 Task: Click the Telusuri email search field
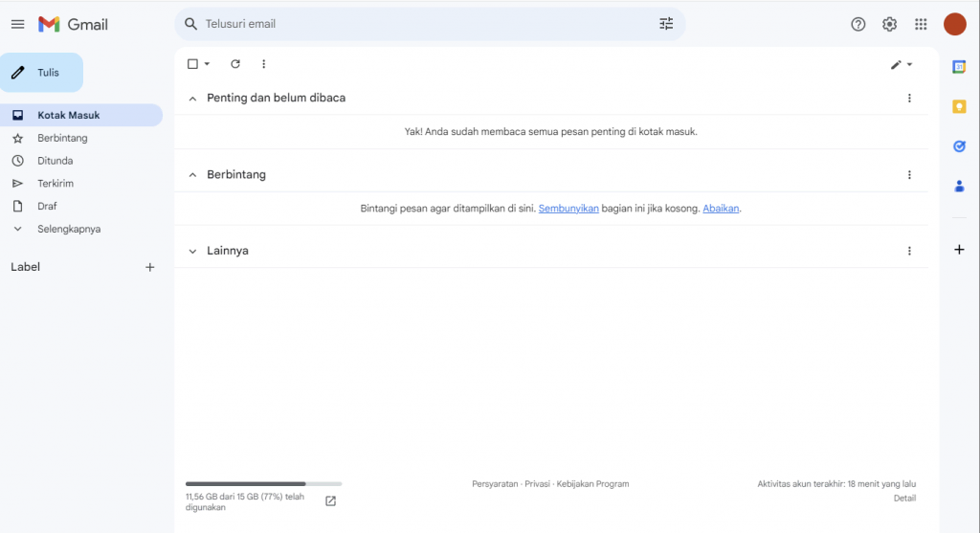click(x=421, y=24)
